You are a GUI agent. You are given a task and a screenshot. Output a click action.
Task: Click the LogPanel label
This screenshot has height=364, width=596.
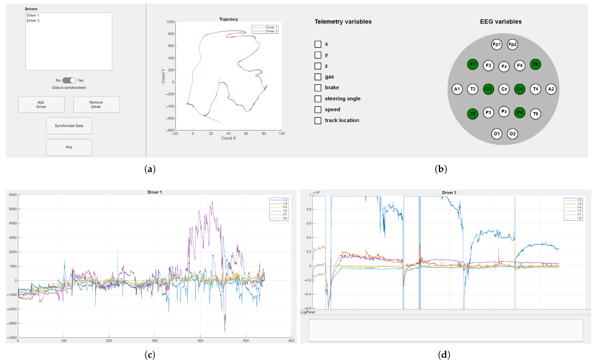[308, 312]
